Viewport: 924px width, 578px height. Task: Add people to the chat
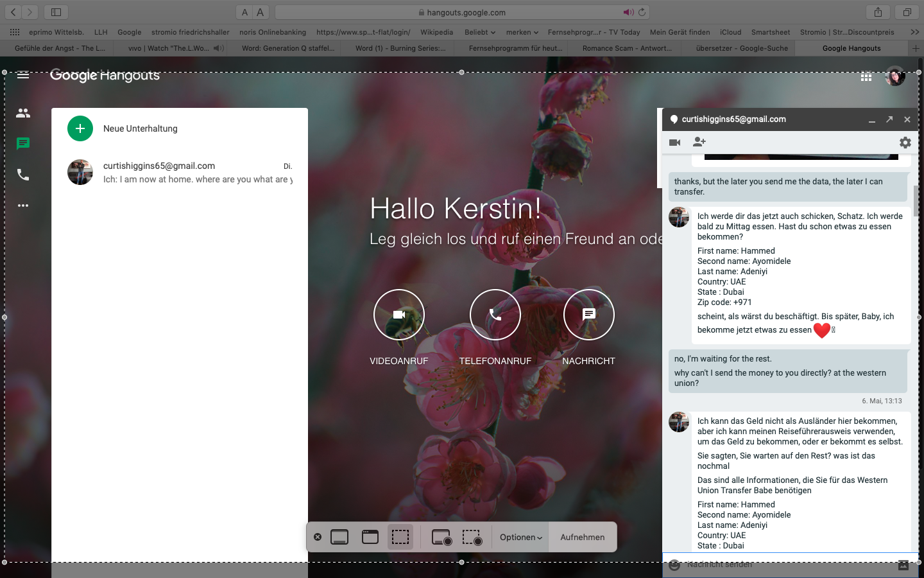pyautogui.click(x=699, y=142)
